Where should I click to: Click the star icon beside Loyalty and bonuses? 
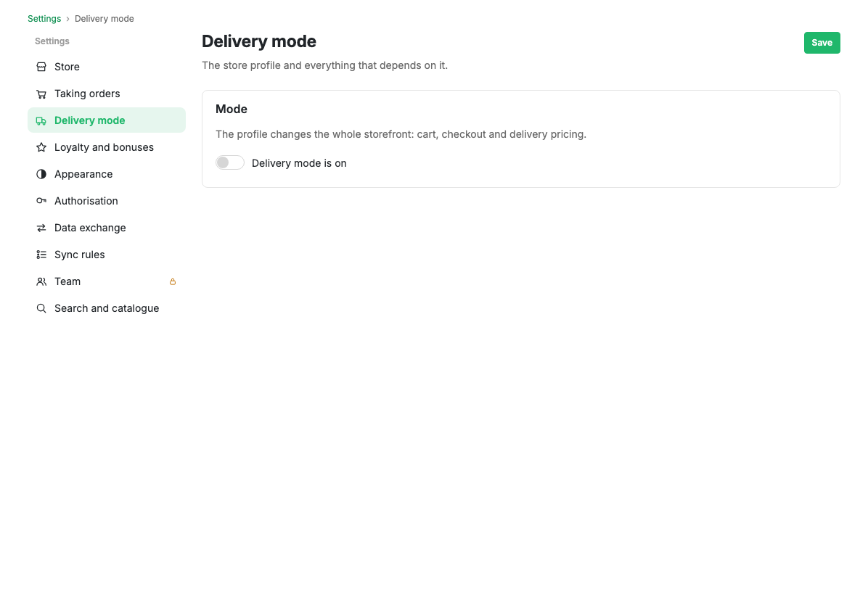pyautogui.click(x=41, y=148)
